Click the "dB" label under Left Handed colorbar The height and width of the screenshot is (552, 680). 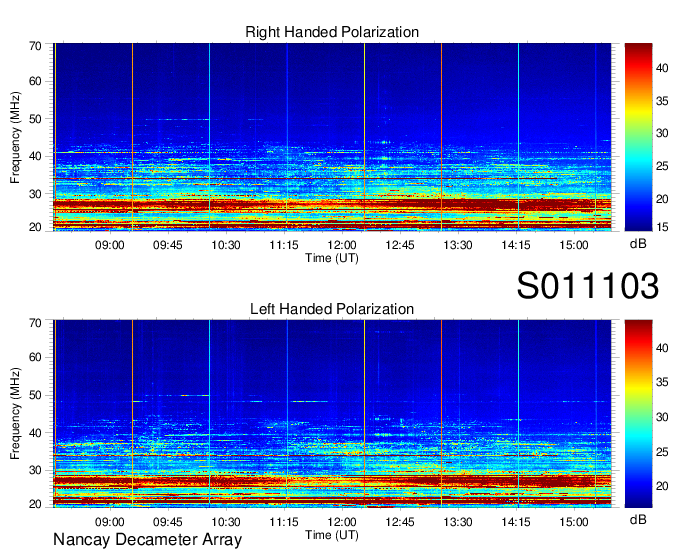638,519
